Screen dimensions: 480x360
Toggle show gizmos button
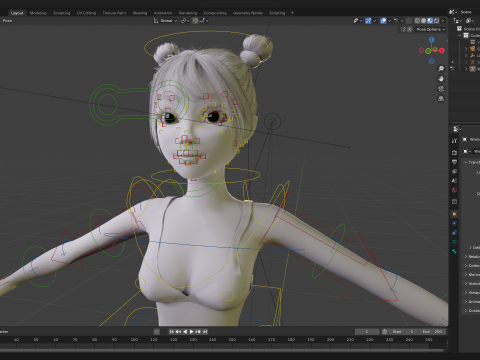pyautogui.click(x=368, y=21)
